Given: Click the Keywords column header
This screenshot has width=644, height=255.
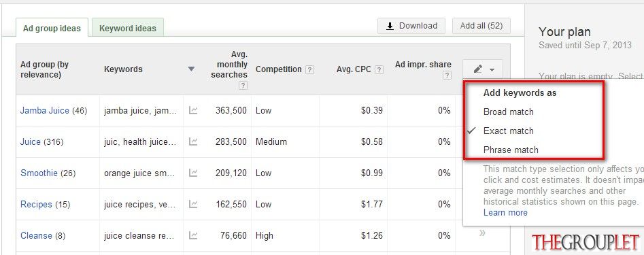Looking at the screenshot, I should tap(123, 69).
